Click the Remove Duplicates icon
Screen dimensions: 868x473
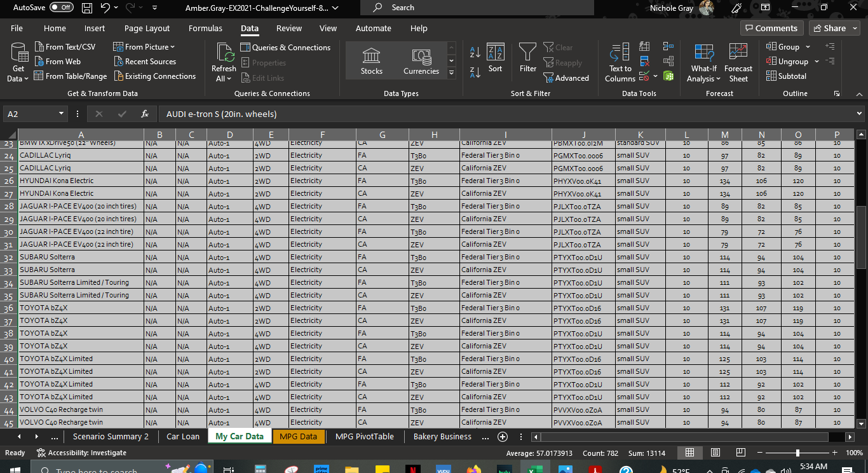[x=644, y=61]
